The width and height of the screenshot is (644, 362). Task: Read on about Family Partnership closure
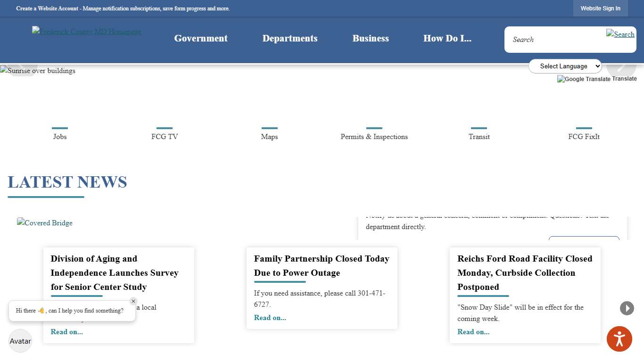270,318
